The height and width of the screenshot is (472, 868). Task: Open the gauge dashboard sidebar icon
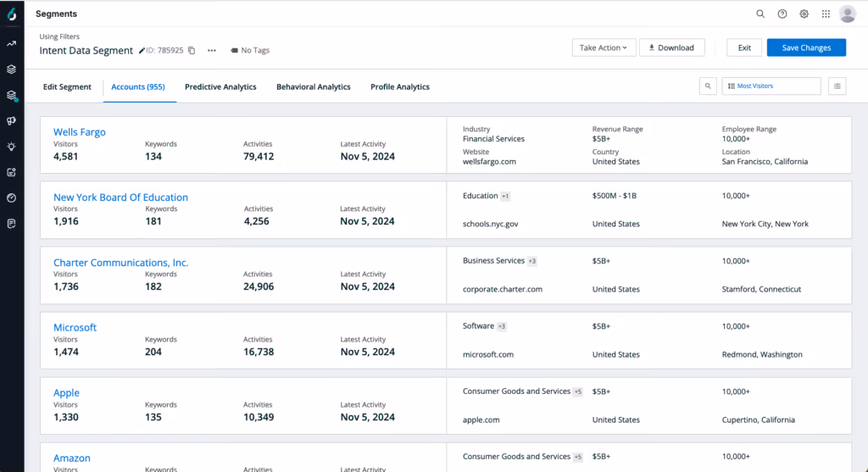tap(12, 198)
